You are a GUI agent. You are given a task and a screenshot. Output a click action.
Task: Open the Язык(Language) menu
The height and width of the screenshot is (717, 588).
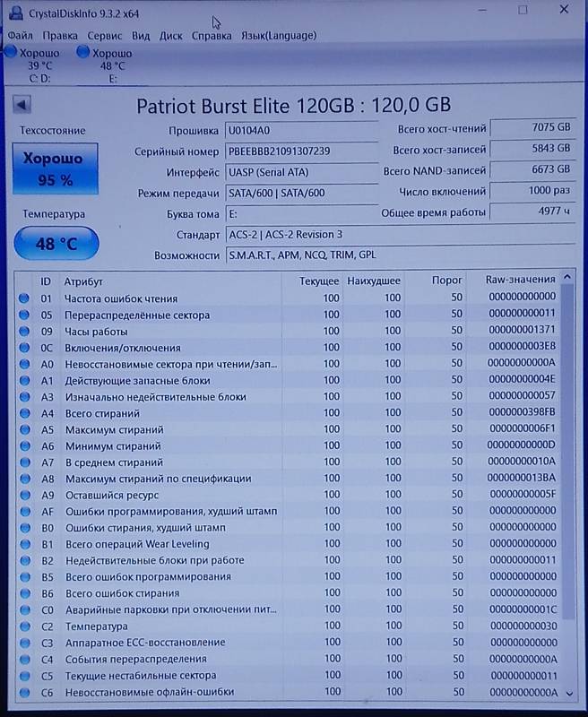coord(278,36)
